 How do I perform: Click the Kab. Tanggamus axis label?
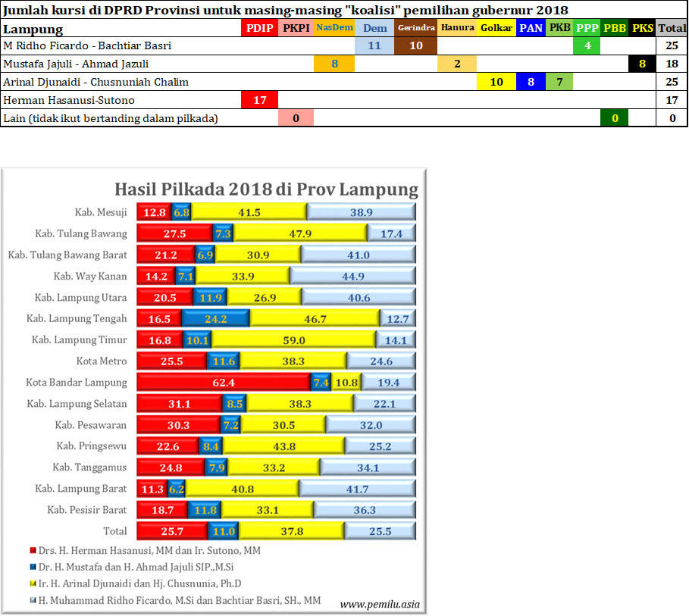pyautogui.click(x=89, y=467)
